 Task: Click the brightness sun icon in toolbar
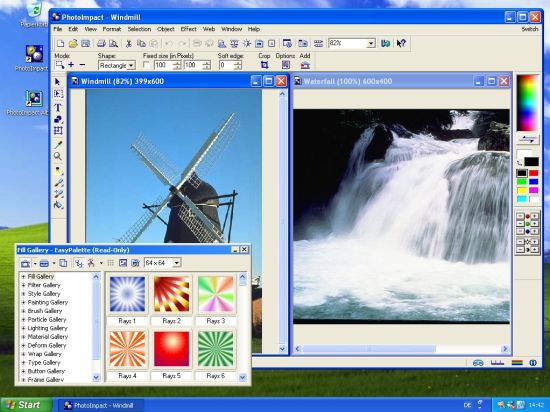(x=247, y=43)
